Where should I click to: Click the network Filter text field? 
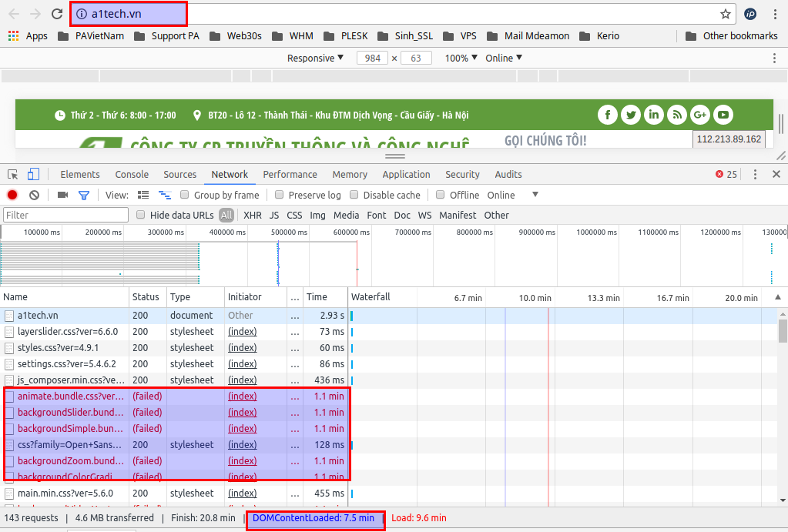65,215
